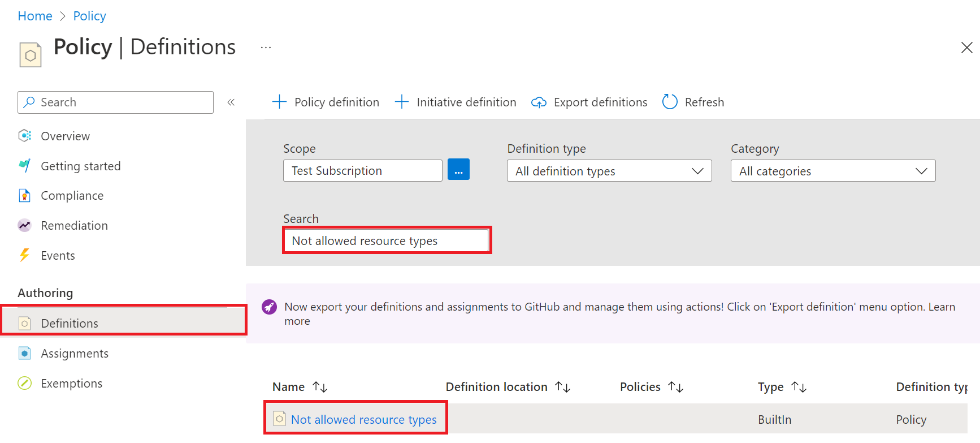Click the Refresh circular arrow icon

670,102
